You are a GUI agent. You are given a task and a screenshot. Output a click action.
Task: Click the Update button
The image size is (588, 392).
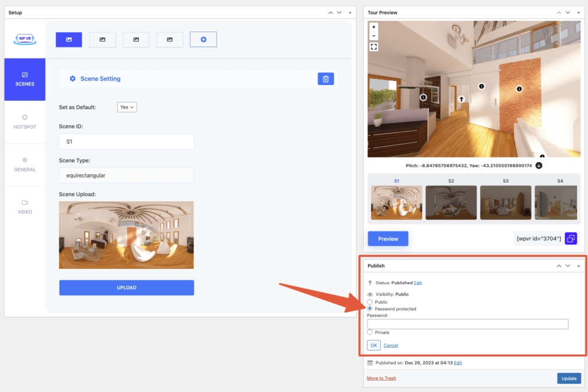coord(569,378)
